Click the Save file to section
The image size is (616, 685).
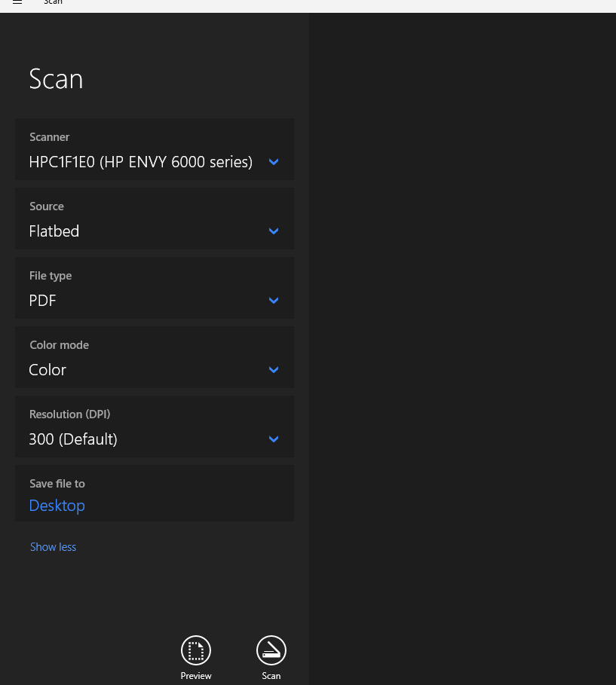point(155,493)
